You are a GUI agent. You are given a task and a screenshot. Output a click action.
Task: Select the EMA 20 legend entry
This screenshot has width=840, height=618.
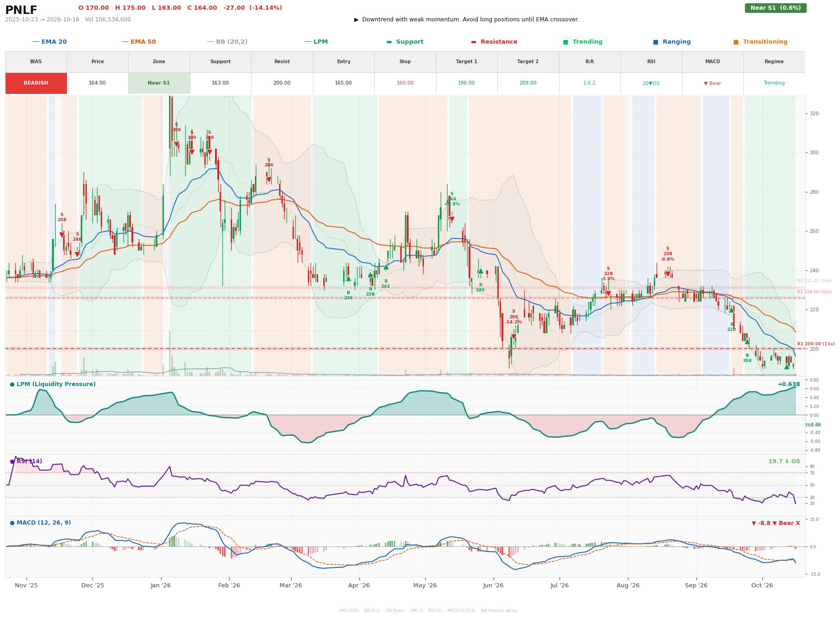pyautogui.click(x=49, y=42)
